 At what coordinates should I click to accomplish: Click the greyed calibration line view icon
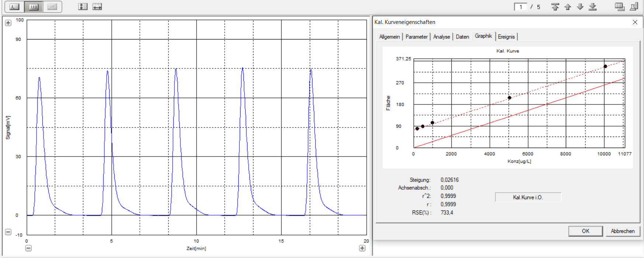[52, 7]
